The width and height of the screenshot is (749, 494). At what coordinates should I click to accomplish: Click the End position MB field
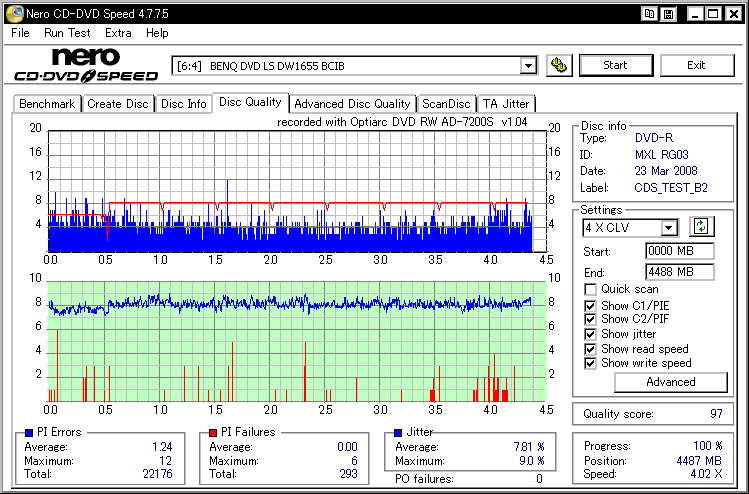pos(679,272)
